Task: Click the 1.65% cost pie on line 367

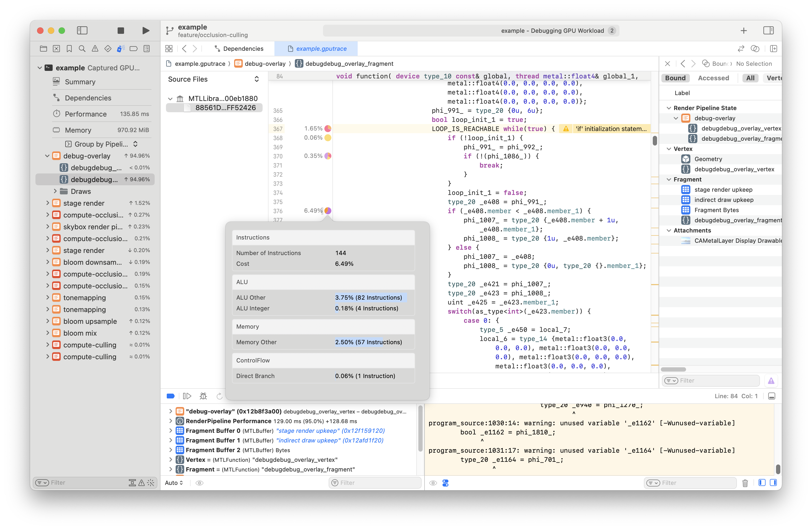Action: pos(328,129)
